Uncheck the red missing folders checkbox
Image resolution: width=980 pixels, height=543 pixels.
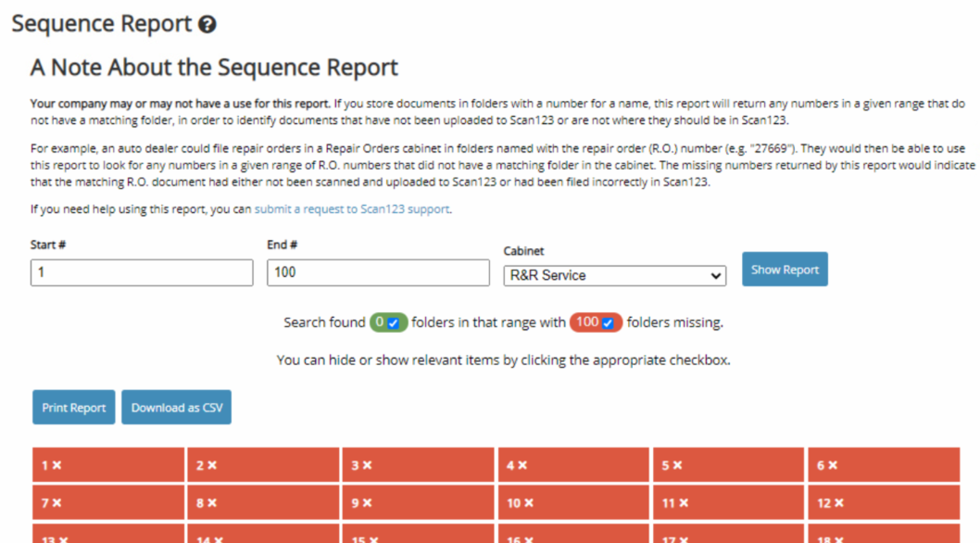point(608,323)
